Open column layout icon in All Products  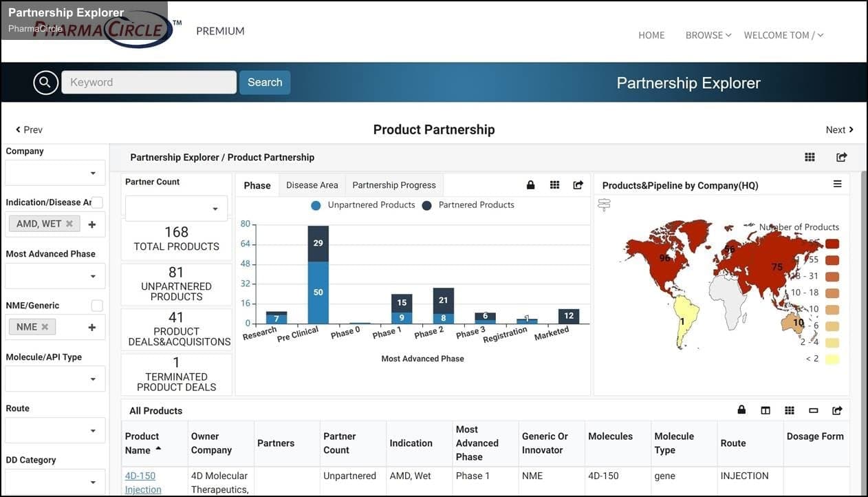coord(766,410)
